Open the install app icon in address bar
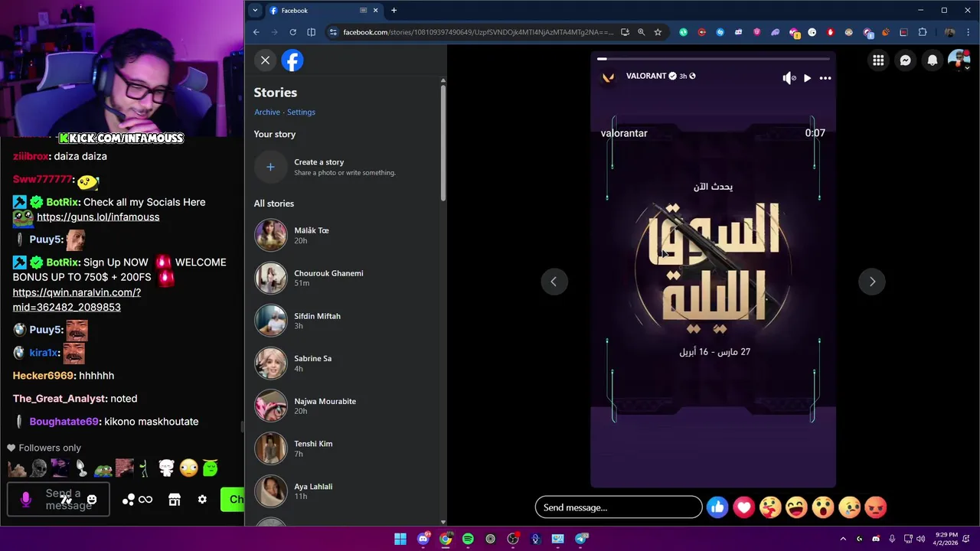 [625, 32]
